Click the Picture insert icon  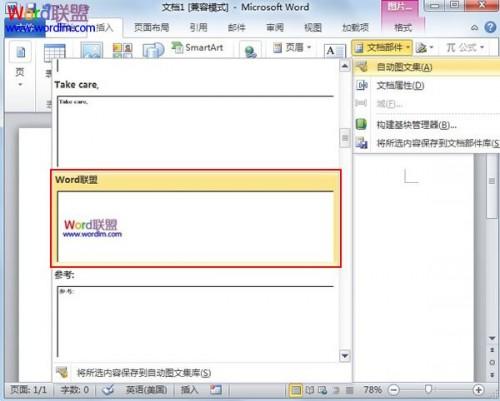click(92, 50)
